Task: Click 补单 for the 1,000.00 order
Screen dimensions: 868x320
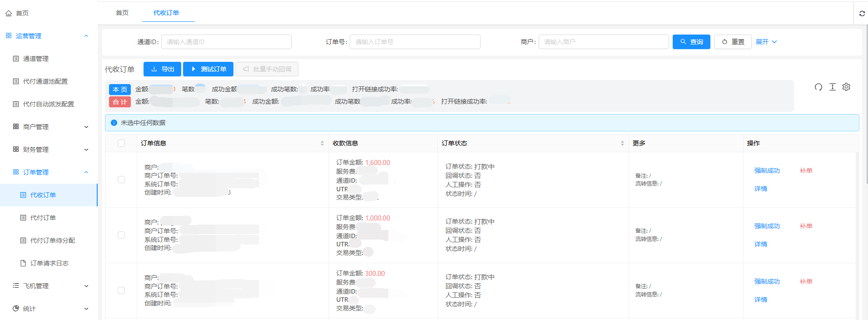Action: 806,226
